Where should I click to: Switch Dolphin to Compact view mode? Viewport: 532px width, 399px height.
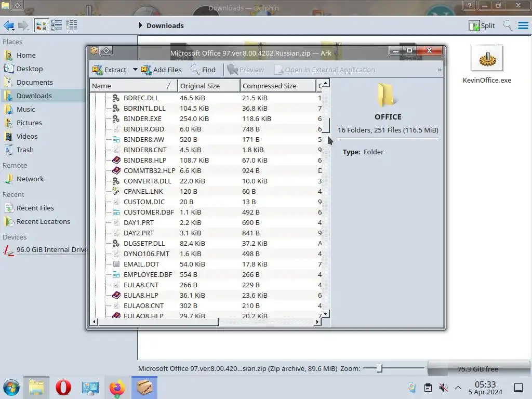tap(56, 25)
